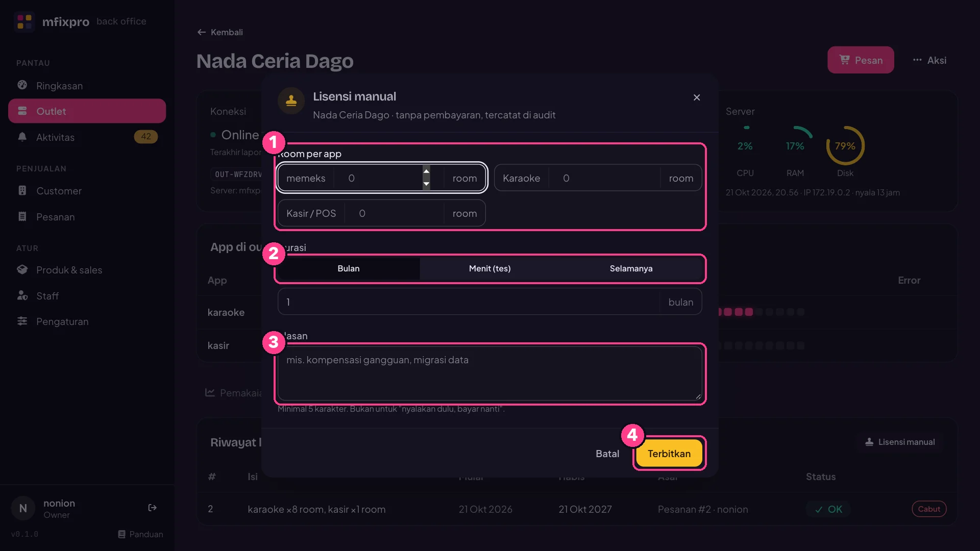The width and height of the screenshot is (980, 551).
Task: Select the Bulan duration tab
Action: coord(349,268)
